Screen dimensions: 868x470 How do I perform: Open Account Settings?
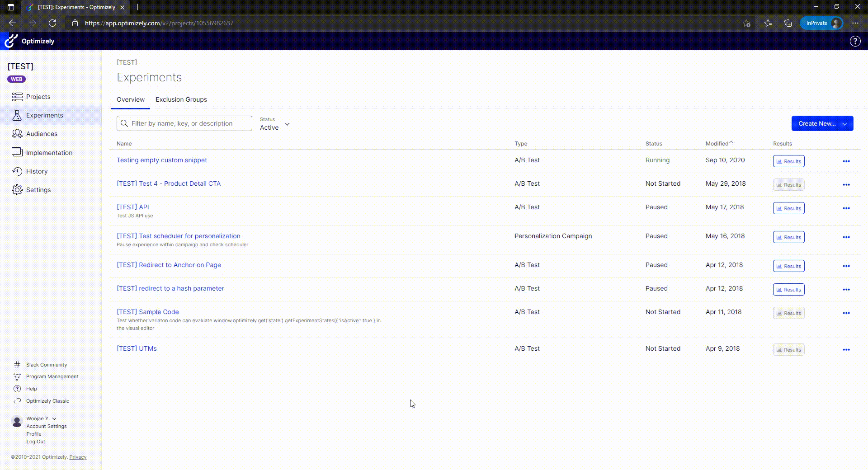[46, 426]
